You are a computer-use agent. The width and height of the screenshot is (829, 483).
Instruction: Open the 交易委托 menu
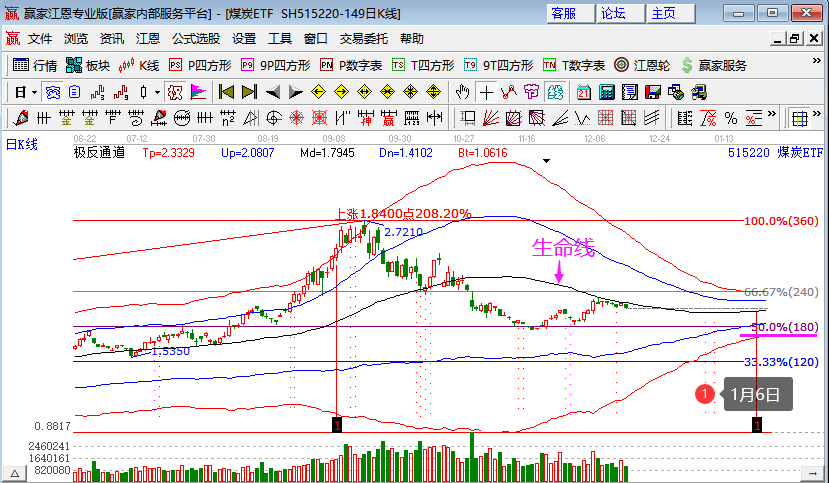point(363,39)
